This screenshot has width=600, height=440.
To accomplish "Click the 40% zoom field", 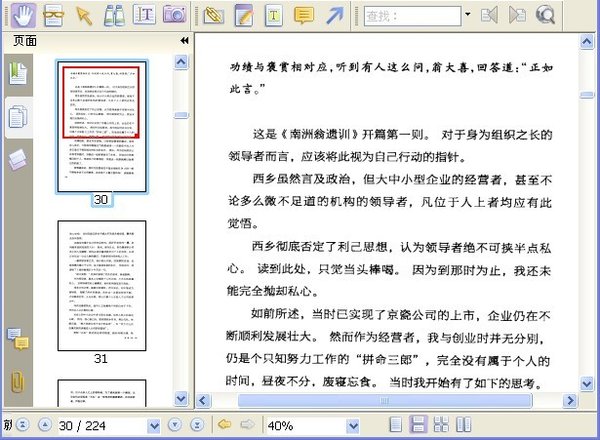I will tap(305, 425).
